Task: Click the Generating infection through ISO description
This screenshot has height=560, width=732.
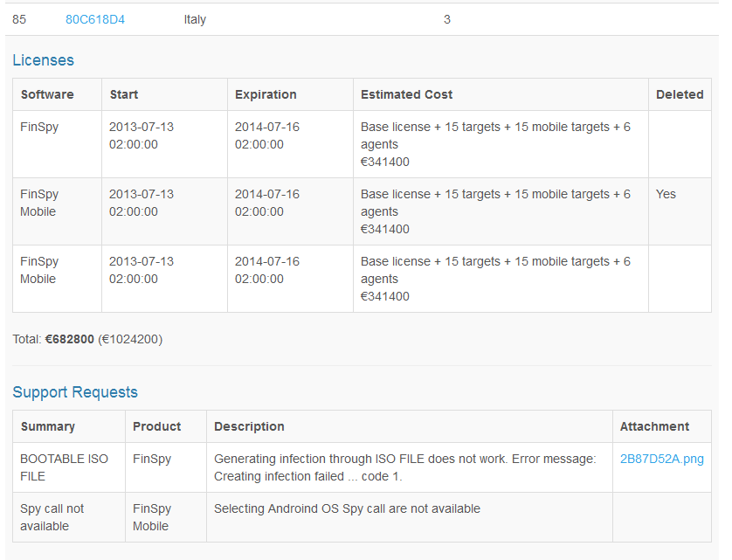Action: [x=404, y=467]
